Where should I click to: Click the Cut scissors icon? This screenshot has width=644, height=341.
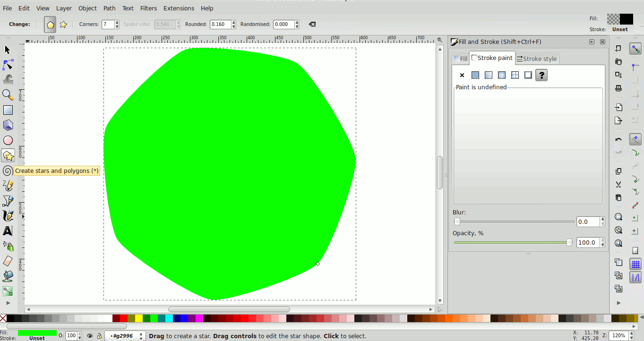[x=618, y=185]
